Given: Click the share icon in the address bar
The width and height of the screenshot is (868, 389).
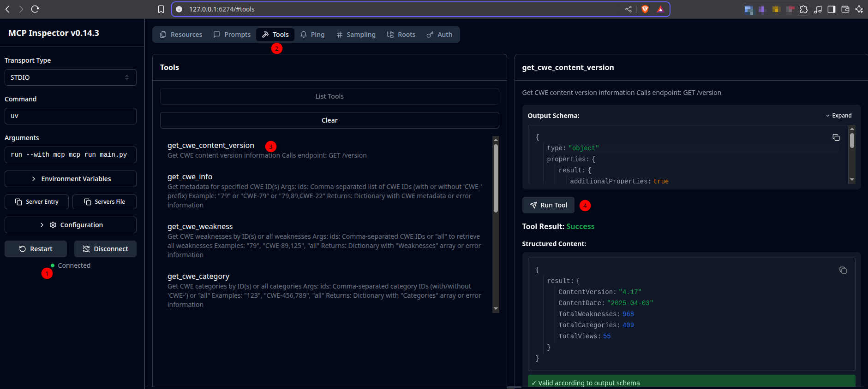Looking at the screenshot, I should tap(629, 9).
